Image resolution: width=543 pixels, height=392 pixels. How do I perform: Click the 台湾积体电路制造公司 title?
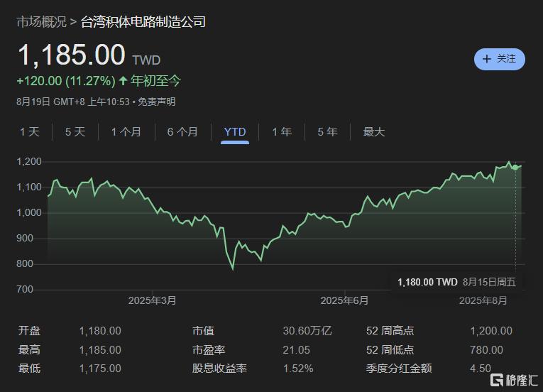(x=143, y=22)
